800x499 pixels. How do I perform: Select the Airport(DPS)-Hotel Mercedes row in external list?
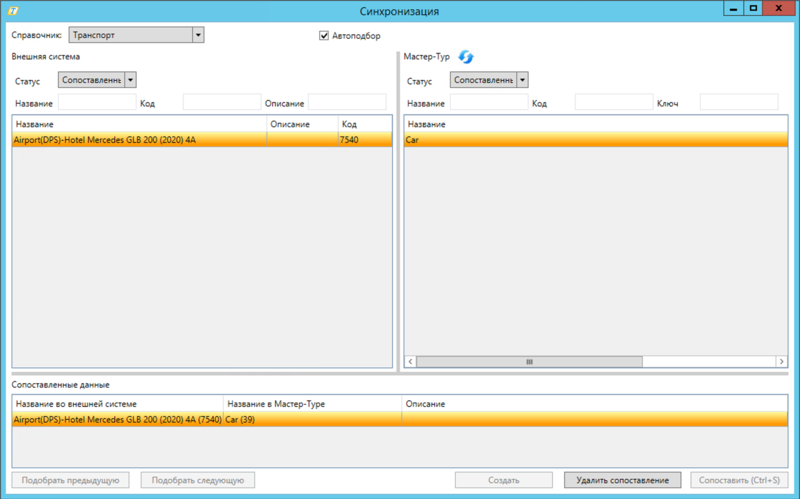138,141
